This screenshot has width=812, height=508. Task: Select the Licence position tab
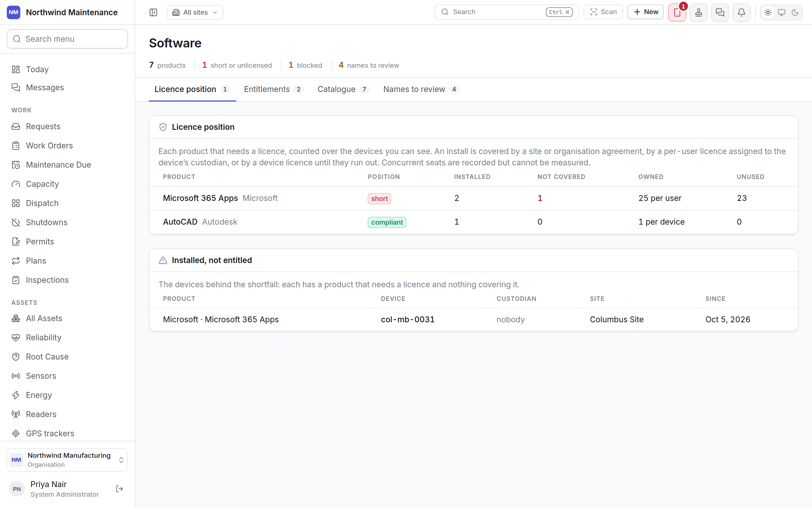click(x=193, y=89)
